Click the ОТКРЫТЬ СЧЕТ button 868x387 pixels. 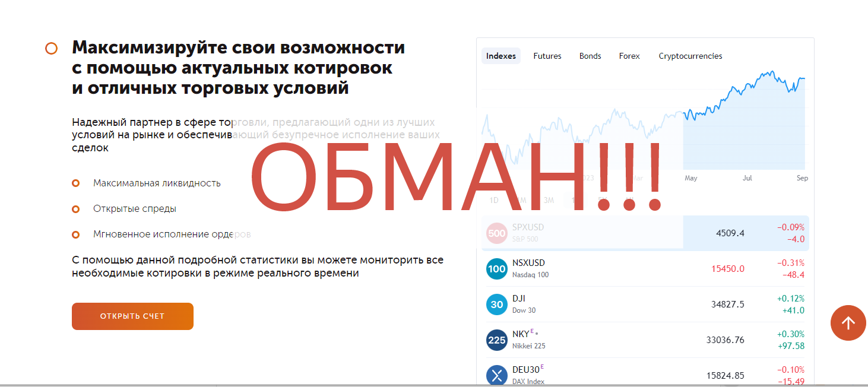coord(132,316)
